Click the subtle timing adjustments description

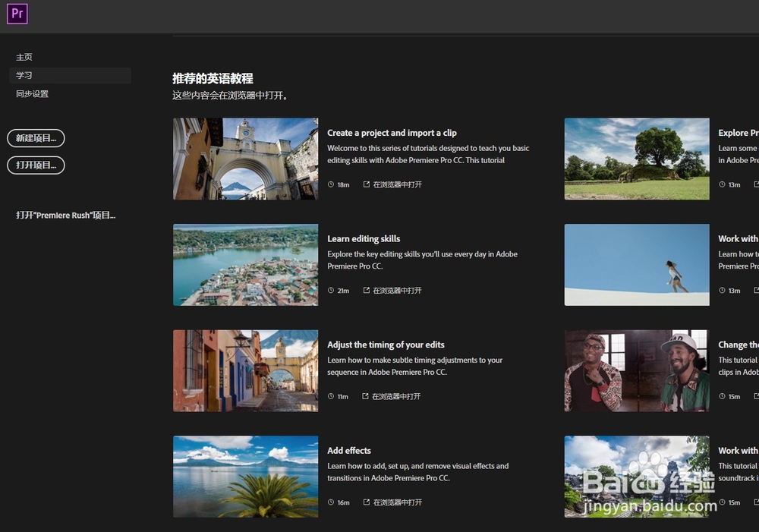point(415,366)
